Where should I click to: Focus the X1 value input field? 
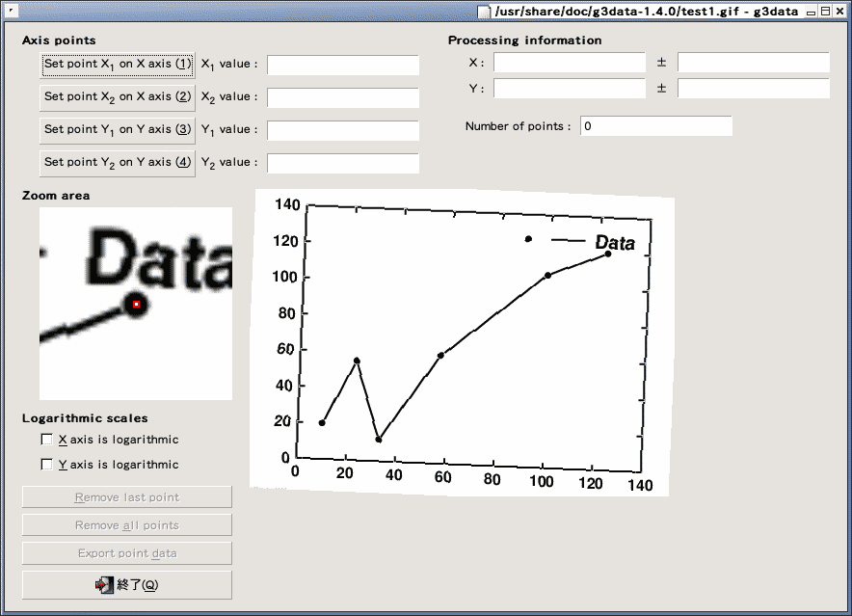click(343, 66)
